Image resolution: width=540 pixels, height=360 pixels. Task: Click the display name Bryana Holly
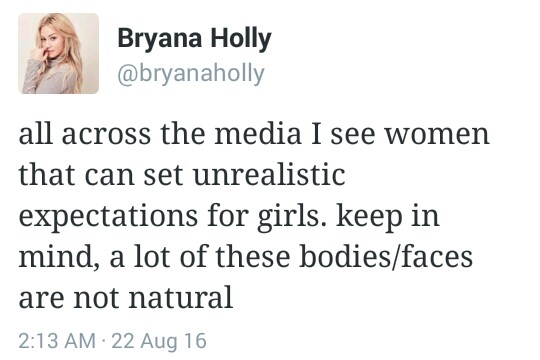click(x=195, y=39)
